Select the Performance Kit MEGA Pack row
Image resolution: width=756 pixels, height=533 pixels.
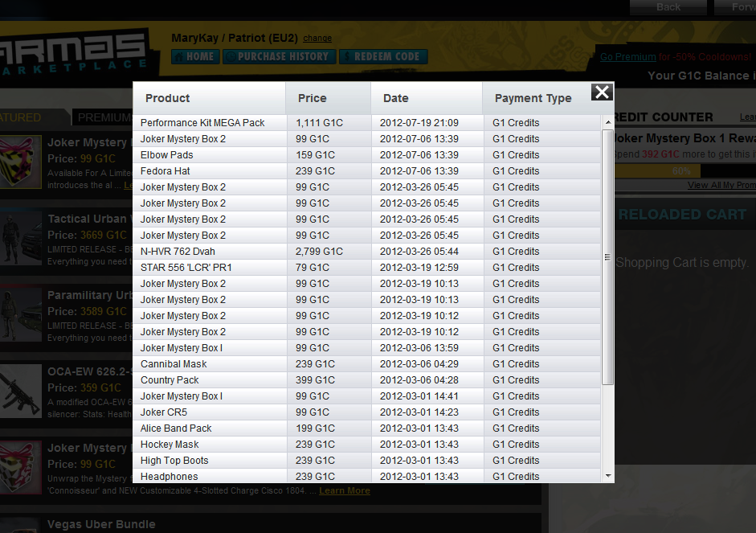pos(202,123)
